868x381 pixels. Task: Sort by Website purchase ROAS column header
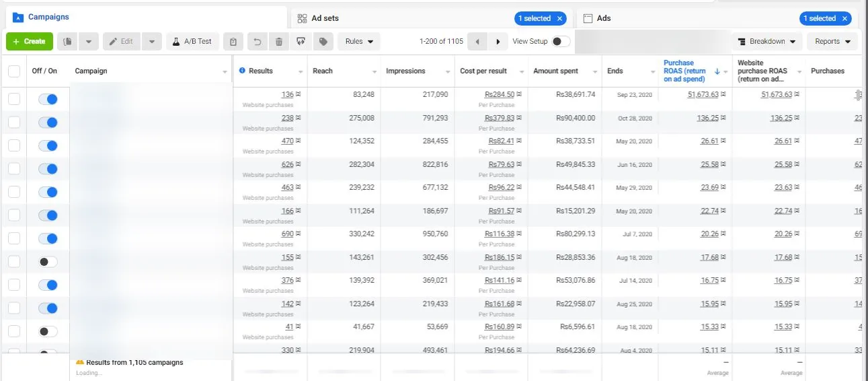pos(762,71)
